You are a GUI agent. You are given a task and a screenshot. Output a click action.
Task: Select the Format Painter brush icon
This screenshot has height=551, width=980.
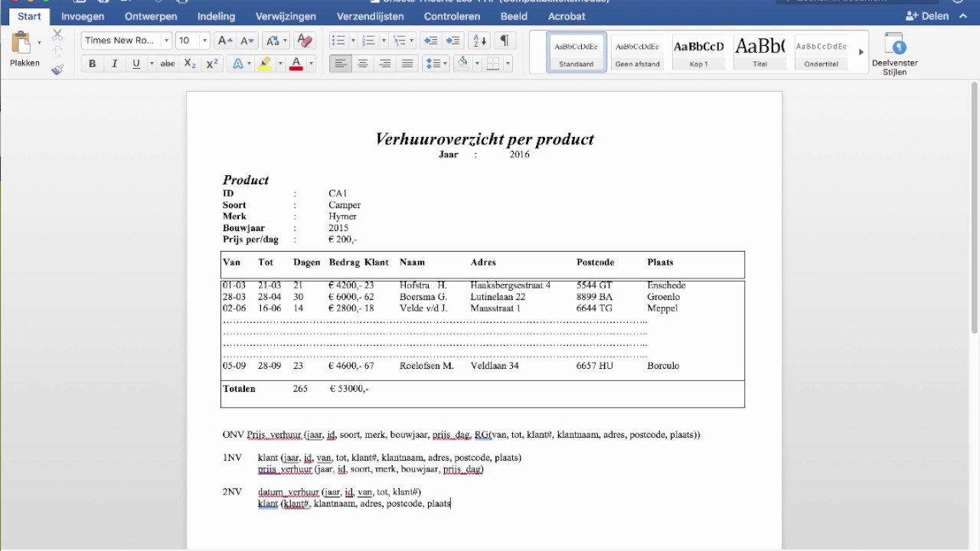click(x=57, y=70)
